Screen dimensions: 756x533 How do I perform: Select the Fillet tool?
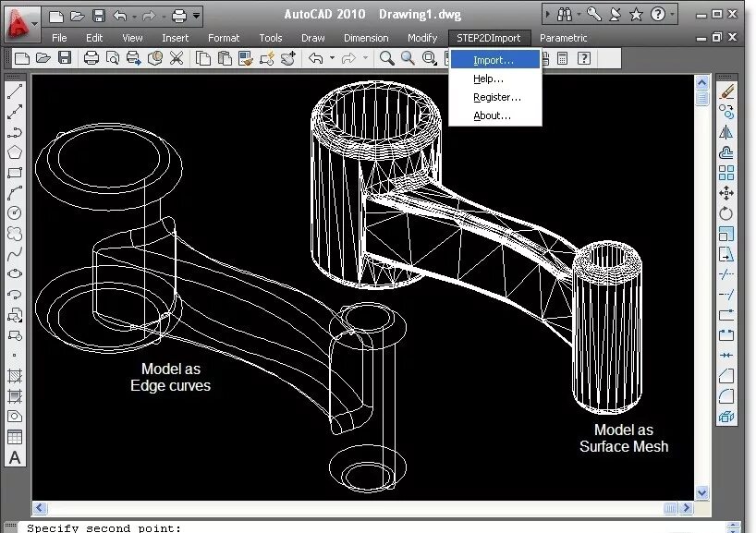tap(726, 396)
